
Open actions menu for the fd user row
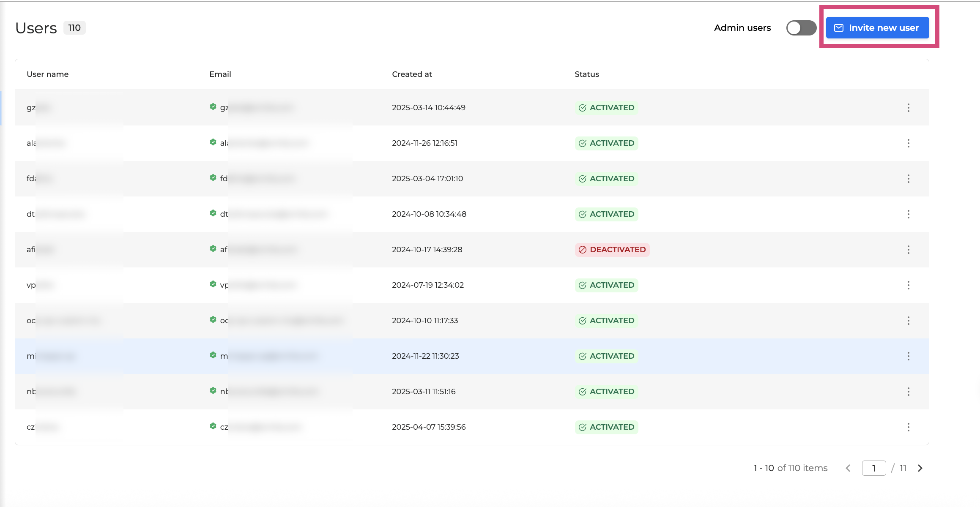pyautogui.click(x=908, y=179)
